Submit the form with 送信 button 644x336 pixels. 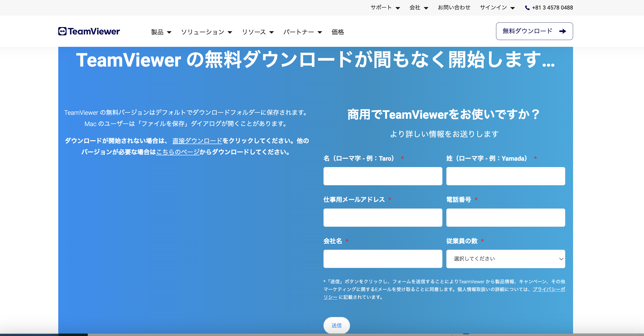(336, 325)
